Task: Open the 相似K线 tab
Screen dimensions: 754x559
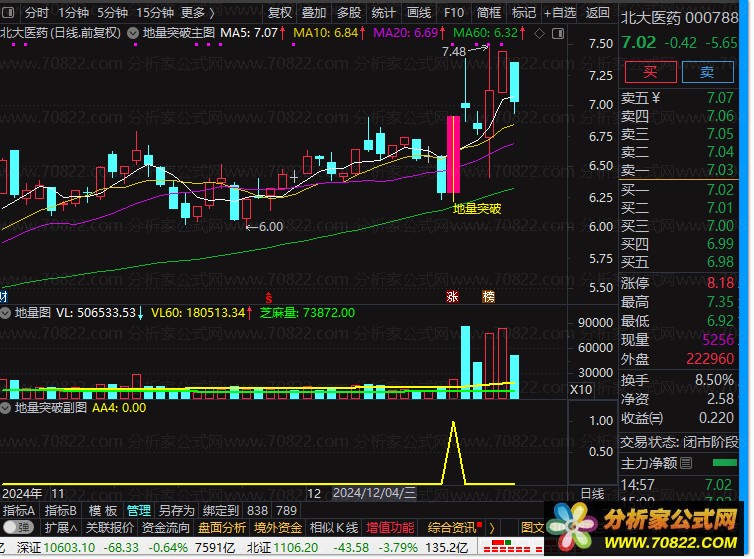Action: pos(334,528)
